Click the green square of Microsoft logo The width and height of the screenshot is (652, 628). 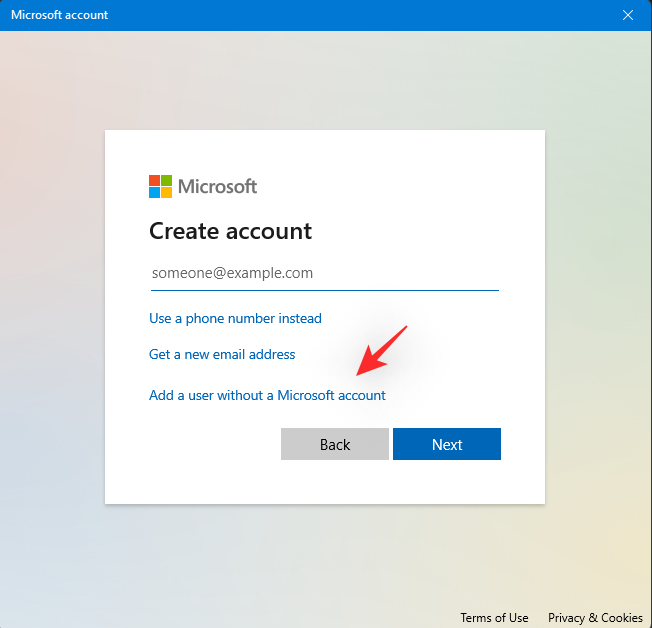(x=167, y=180)
